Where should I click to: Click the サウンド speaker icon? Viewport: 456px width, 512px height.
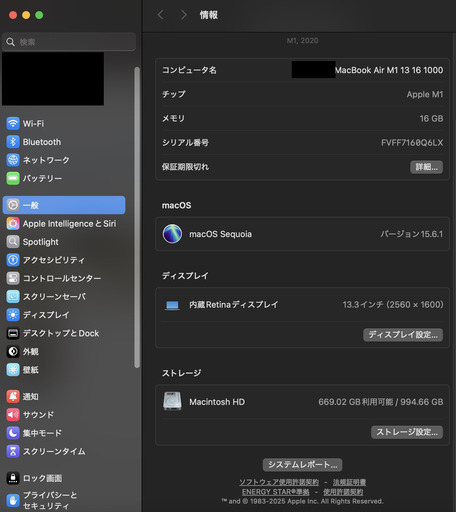[13, 415]
